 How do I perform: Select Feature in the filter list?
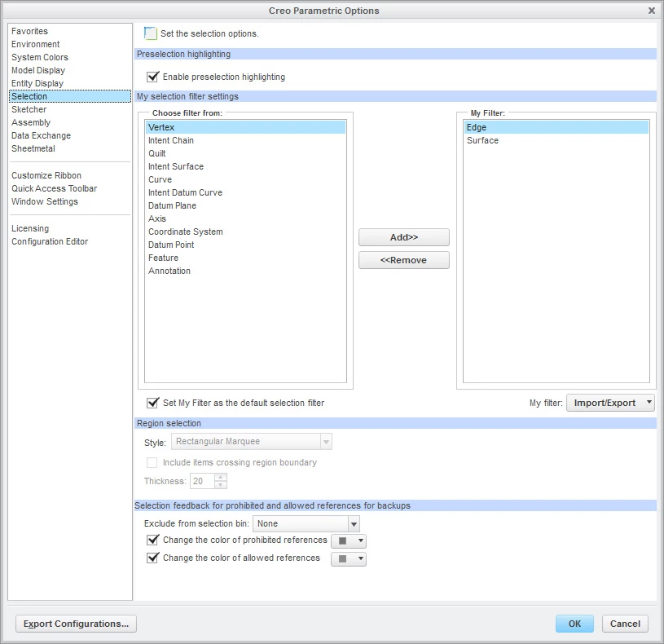click(x=245, y=258)
